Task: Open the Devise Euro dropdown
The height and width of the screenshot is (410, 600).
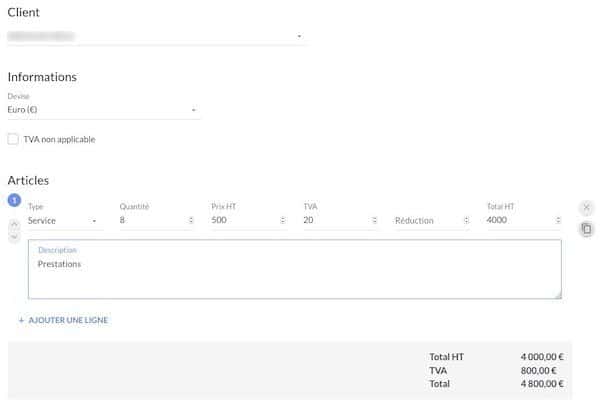Action: (103, 110)
